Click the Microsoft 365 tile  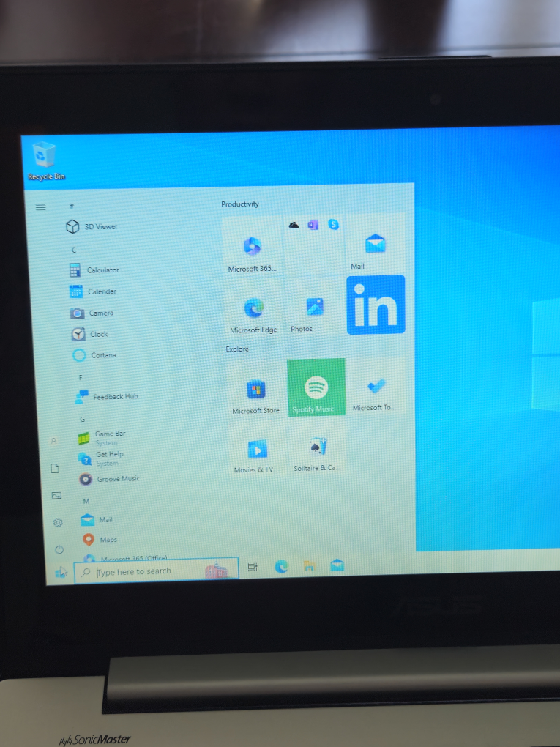253,246
